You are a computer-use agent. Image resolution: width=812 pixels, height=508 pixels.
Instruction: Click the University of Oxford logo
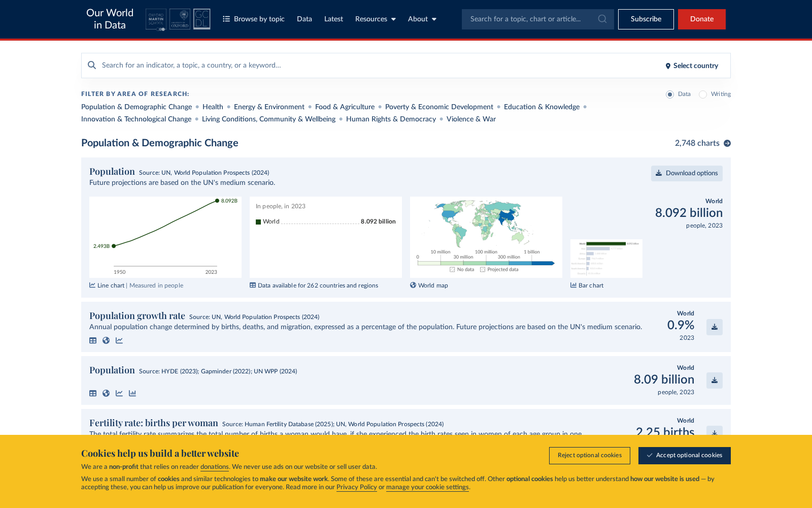pos(180,19)
